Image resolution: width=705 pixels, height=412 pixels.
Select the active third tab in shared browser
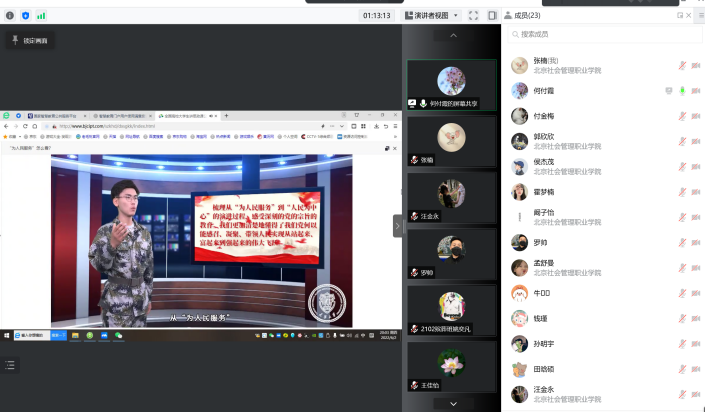pyautogui.click(x=187, y=116)
